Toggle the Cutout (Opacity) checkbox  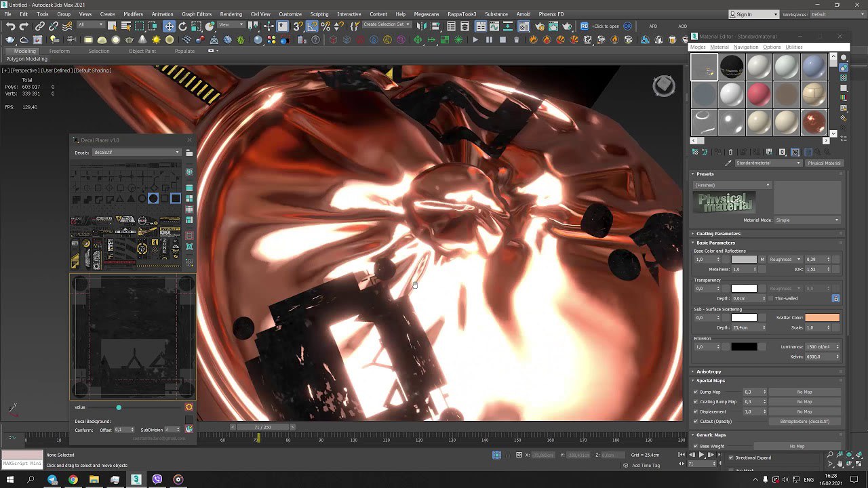[695, 421]
